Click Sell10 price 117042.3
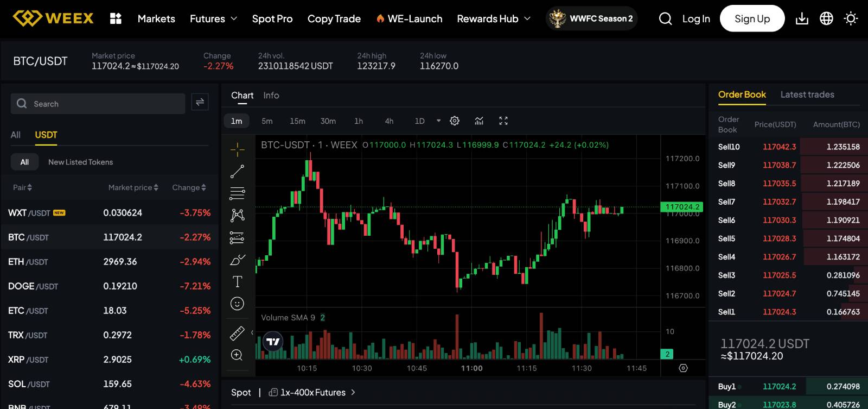The height and width of the screenshot is (409, 868). tap(779, 147)
